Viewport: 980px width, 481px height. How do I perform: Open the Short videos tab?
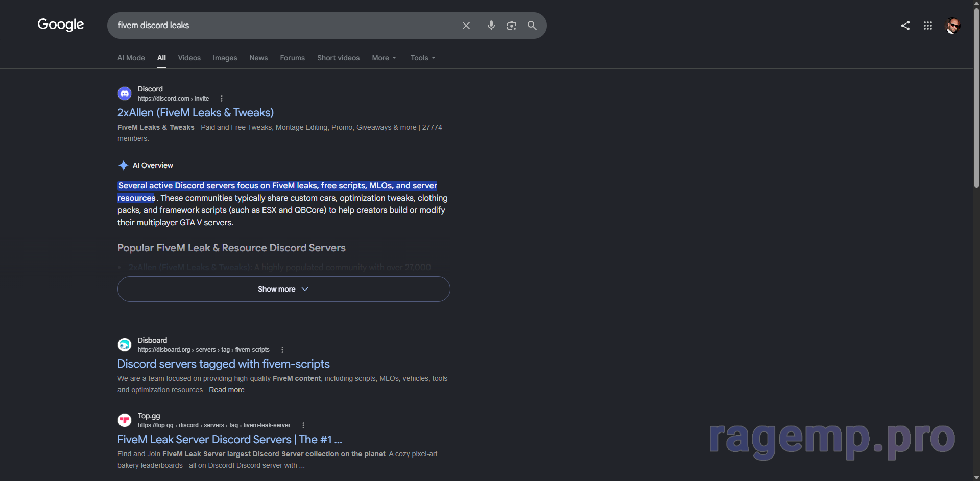pyautogui.click(x=338, y=58)
